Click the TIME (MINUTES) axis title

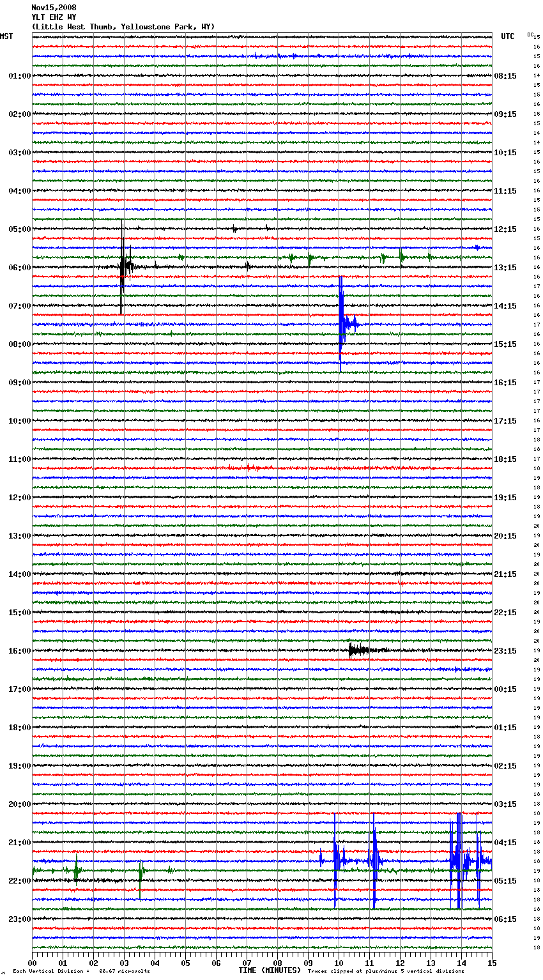click(270, 970)
